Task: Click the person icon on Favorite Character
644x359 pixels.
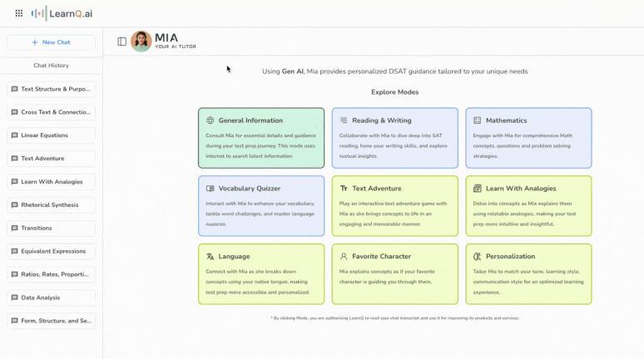Action: (344, 257)
